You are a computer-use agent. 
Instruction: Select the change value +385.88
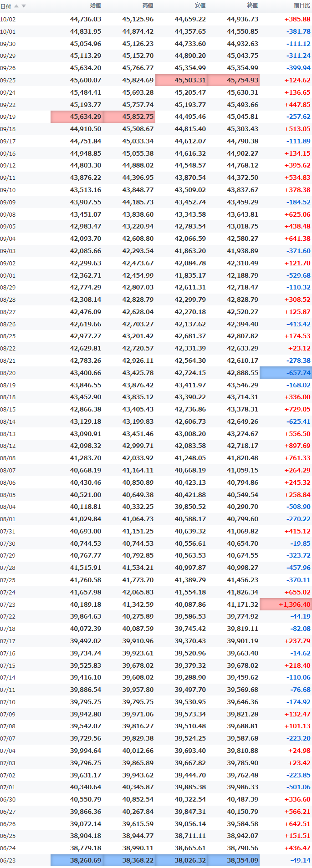pos(297,19)
